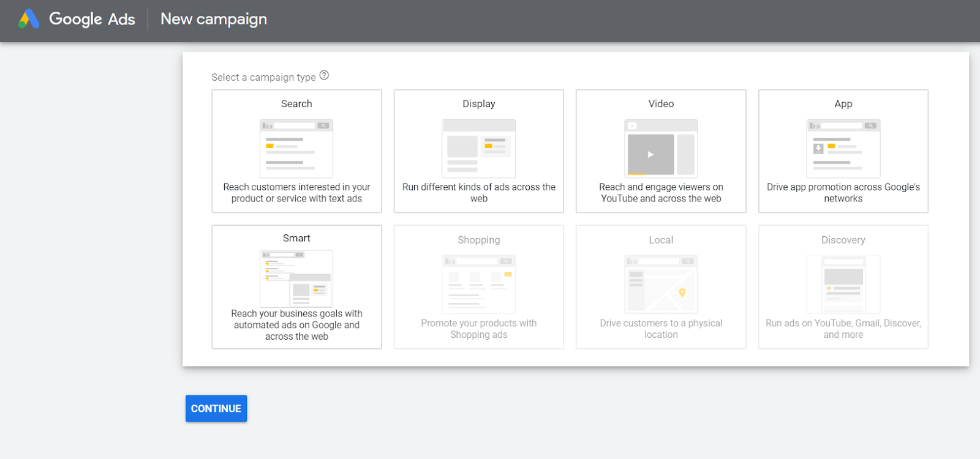Select the Shopping campaign title
Image resolution: width=980 pixels, height=459 pixels.
[x=479, y=240]
